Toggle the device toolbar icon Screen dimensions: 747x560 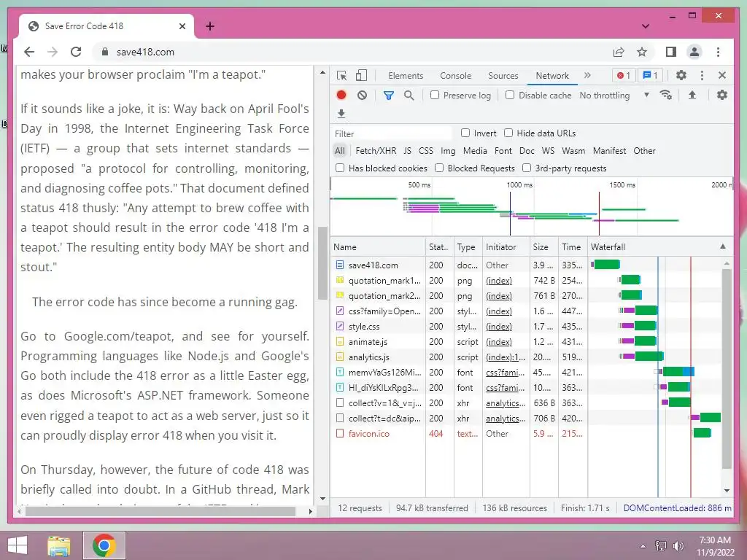(x=362, y=75)
